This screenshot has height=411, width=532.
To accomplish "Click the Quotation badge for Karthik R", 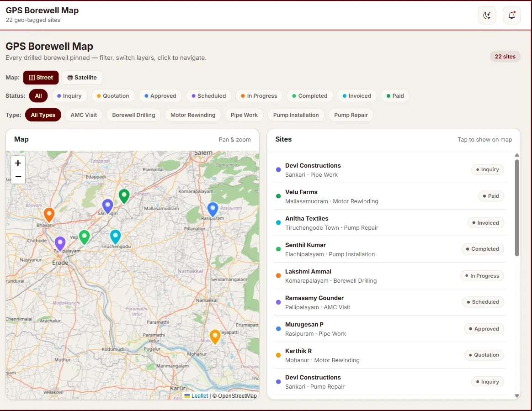I will (484, 355).
